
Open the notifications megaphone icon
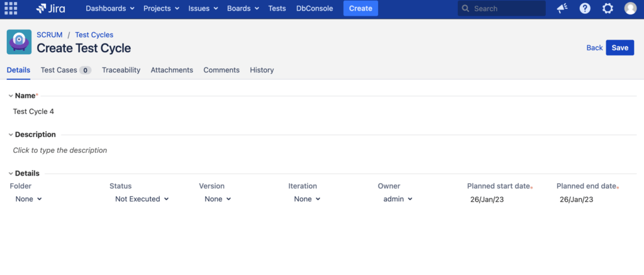(x=562, y=9)
